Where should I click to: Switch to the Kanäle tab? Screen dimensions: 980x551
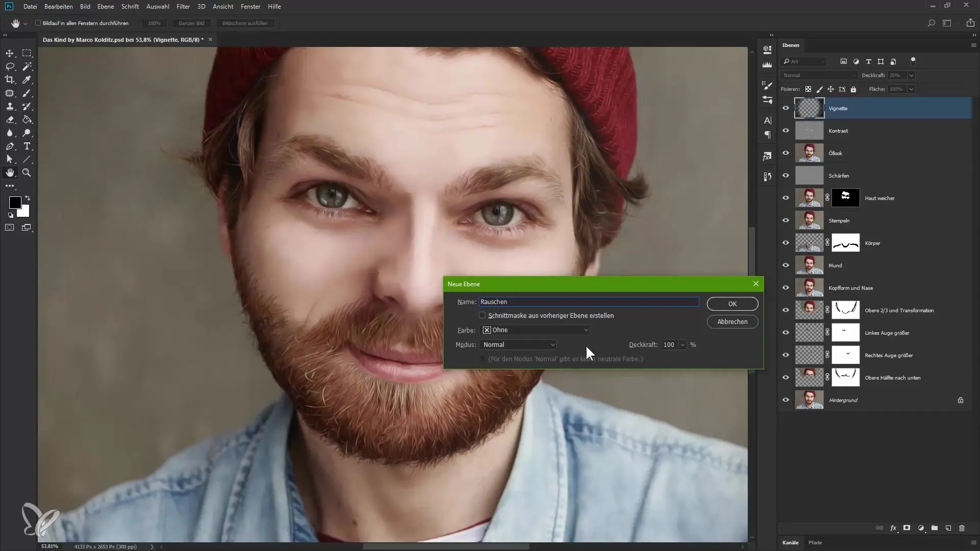[790, 543]
